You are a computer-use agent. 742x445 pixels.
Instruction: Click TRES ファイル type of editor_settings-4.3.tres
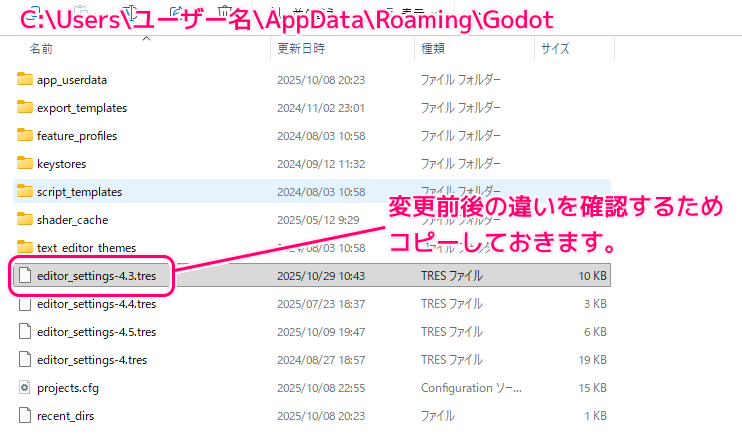click(x=452, y=276)
